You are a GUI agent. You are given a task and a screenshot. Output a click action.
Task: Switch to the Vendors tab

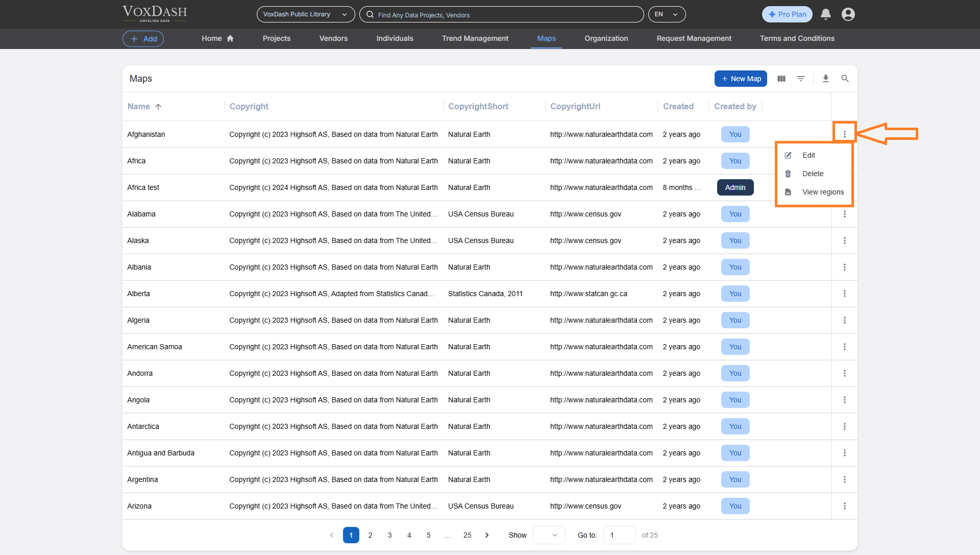click(x=333, y=38)
